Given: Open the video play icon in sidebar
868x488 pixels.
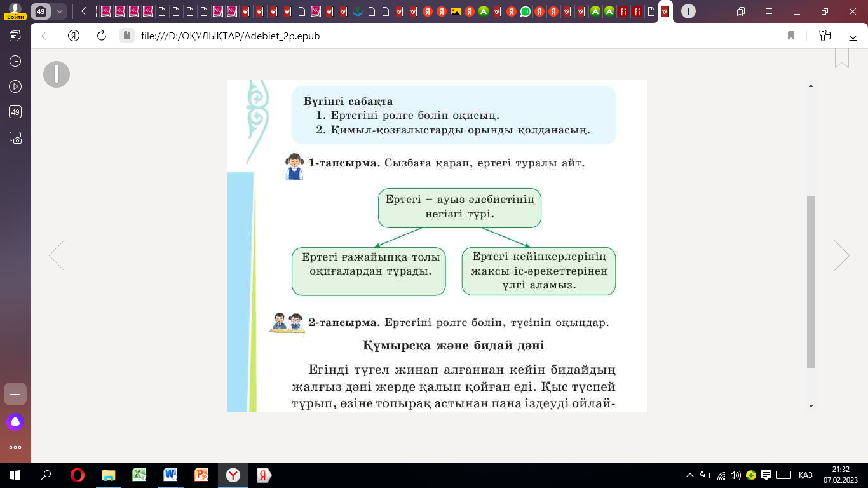Looking at the screenshot, I should [15, 87].
